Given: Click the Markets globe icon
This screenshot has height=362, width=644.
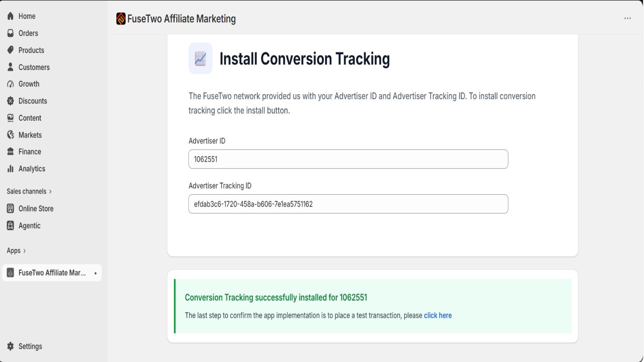Looking at the screenshot, I should click(10, 135).
